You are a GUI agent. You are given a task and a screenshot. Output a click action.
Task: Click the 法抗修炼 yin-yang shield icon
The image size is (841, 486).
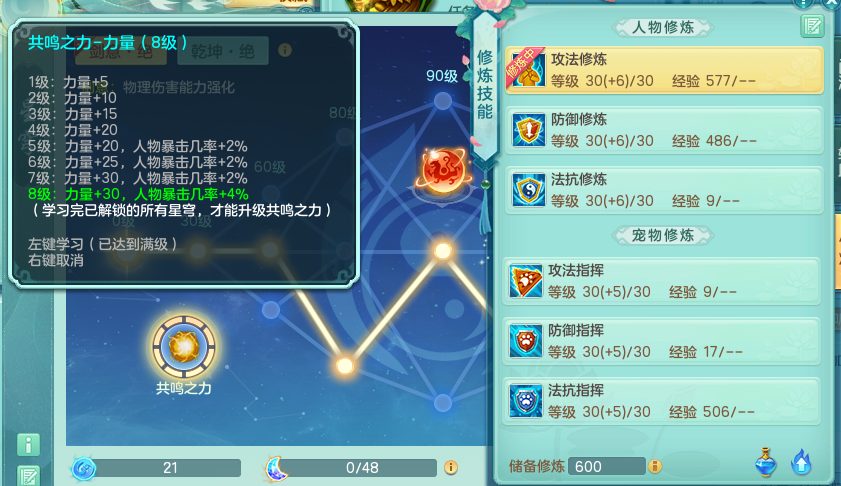pyautogui.click(x=528, y=190)
